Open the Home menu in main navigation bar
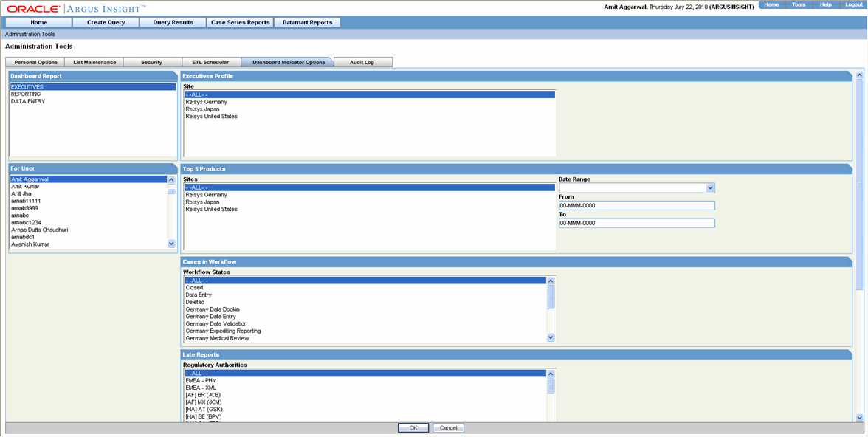Image resolution: width=868 pixels, height=437 pixels. 38,23
